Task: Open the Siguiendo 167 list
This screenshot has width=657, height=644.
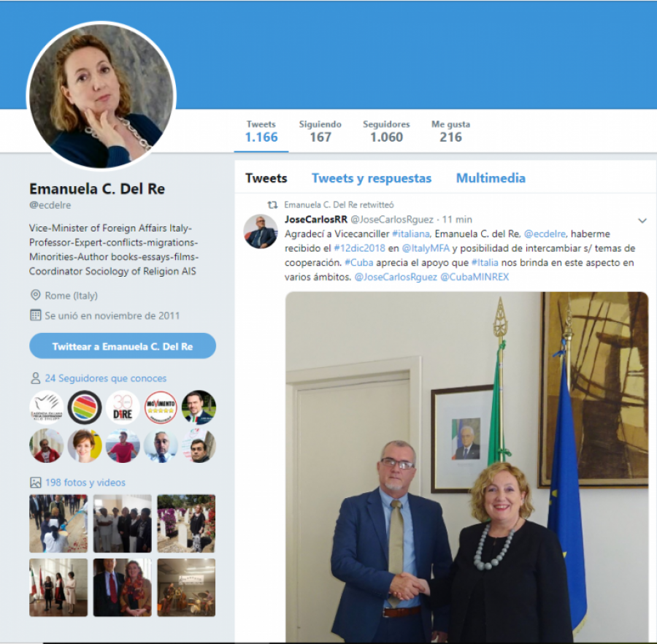Action: click(320, 131)
